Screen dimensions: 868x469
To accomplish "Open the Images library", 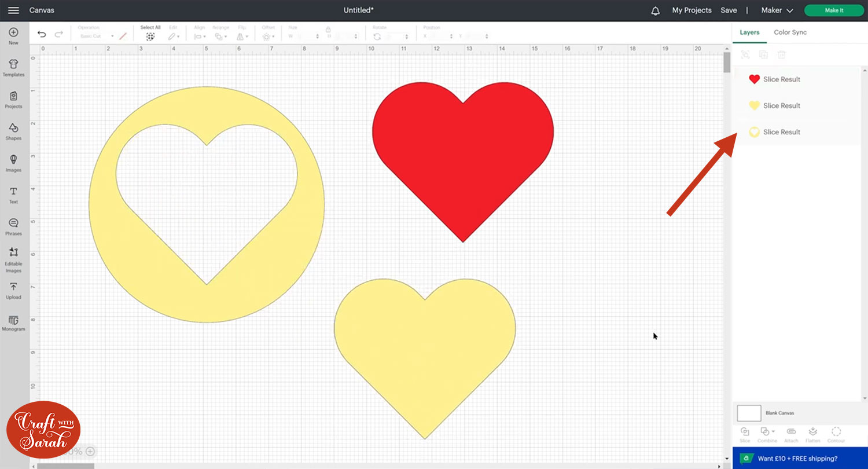I will point(13,163).
